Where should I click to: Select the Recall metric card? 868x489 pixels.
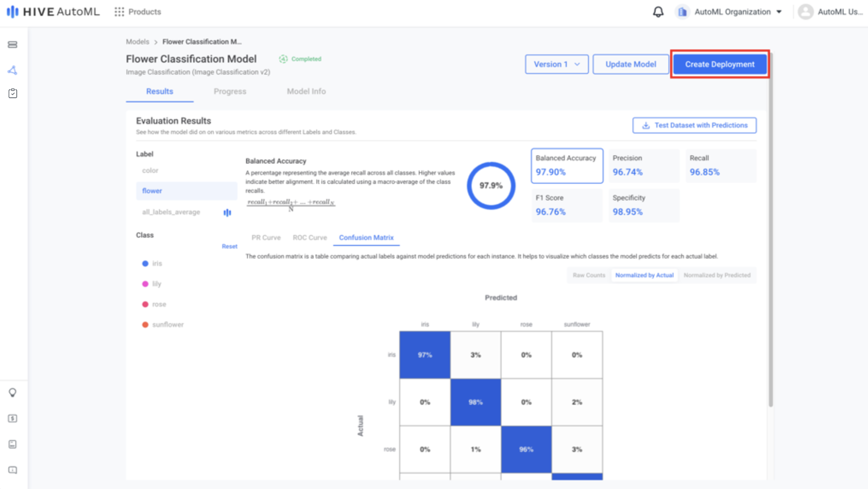[x=721, y=166]
